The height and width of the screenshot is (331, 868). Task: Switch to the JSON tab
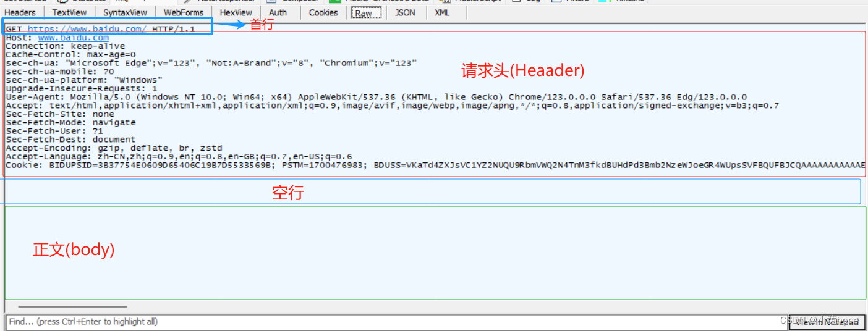coord(406,12)
